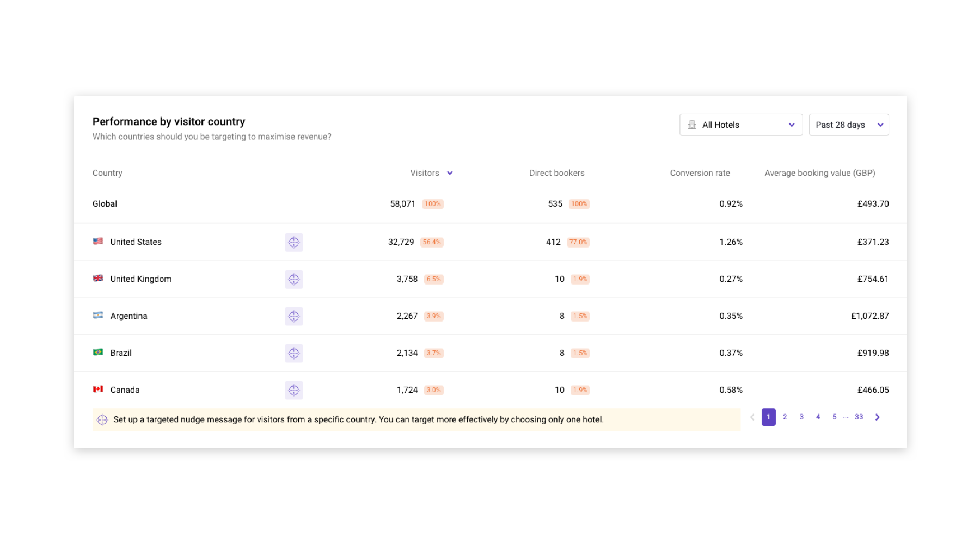
Task: Jump to page 33 of results
Action: 859,417
